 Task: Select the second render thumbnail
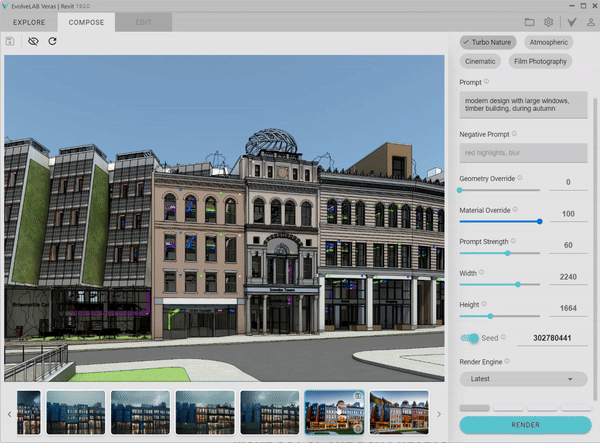coord(76,412)
